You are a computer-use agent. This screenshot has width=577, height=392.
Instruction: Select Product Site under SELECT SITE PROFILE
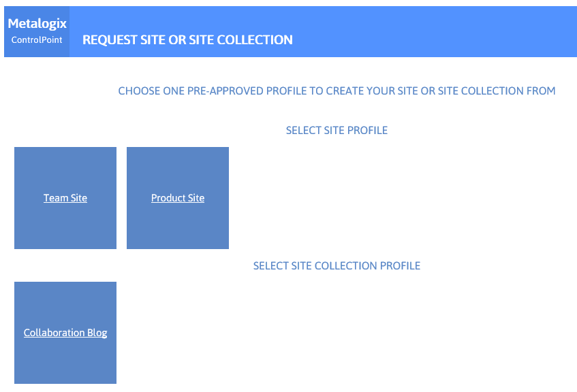(x=177, y=198)
